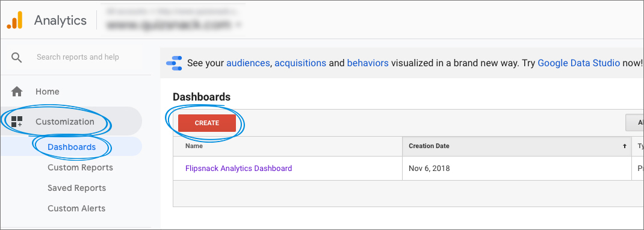Open Flipsnack Analytics Dashboard link
This screenshot has height=230, width=644.
(x=238, y=169)
